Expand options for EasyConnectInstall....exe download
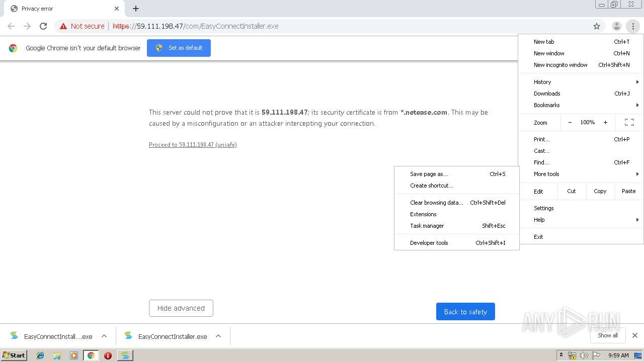Image resolution: width=644 pixels, height=362 pixels. [x=104, y=336]
